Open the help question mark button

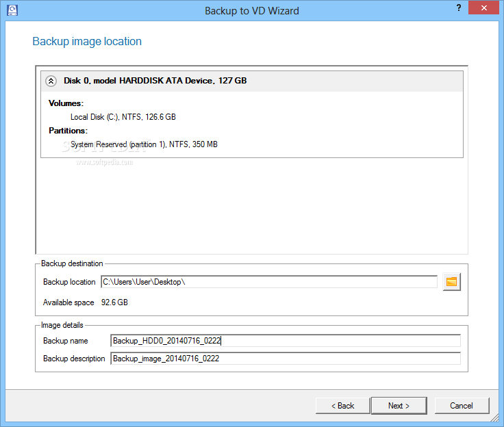coord(459,8)
